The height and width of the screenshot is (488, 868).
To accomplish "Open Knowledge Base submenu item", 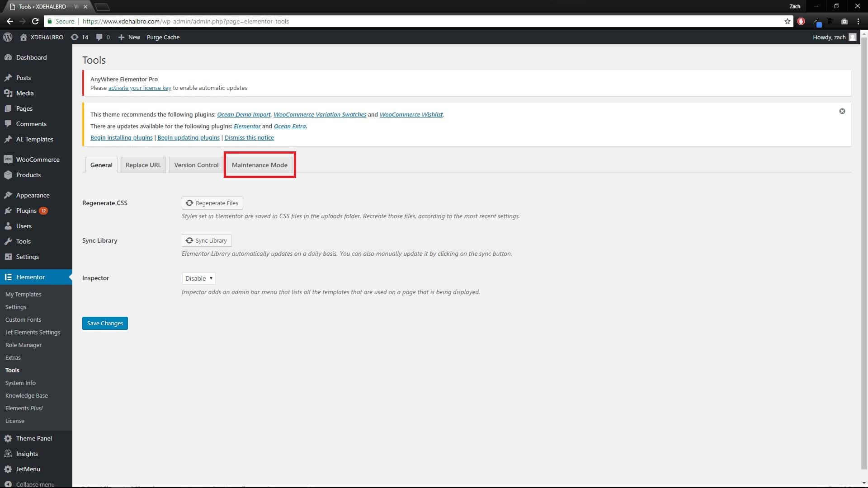I will pos(27,395).
